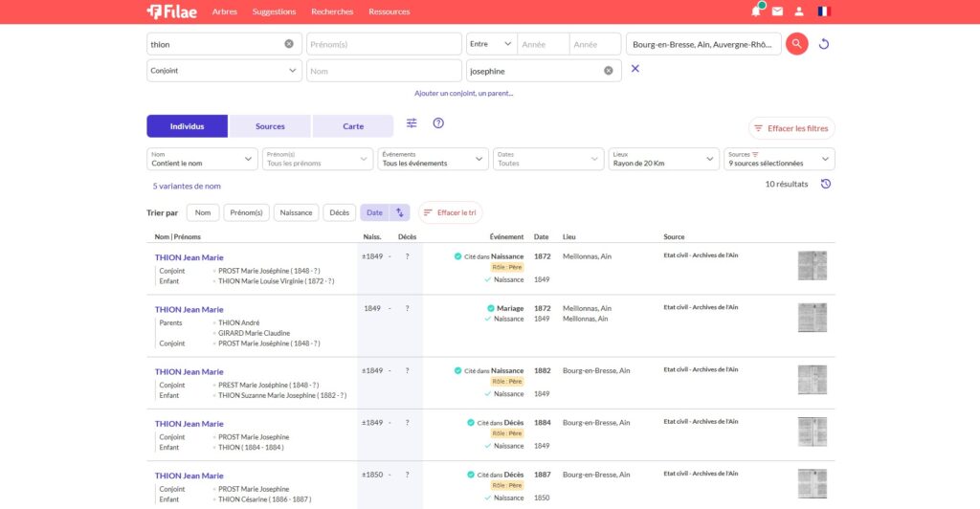The height and width of the screenshot is (509, 980).
Task: Click the reset search circular arrow icon
Action: 824,44
